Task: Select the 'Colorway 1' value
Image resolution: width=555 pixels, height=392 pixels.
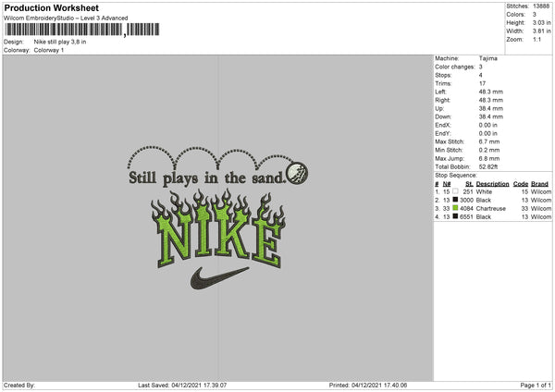Action: (x=49, y=50)
